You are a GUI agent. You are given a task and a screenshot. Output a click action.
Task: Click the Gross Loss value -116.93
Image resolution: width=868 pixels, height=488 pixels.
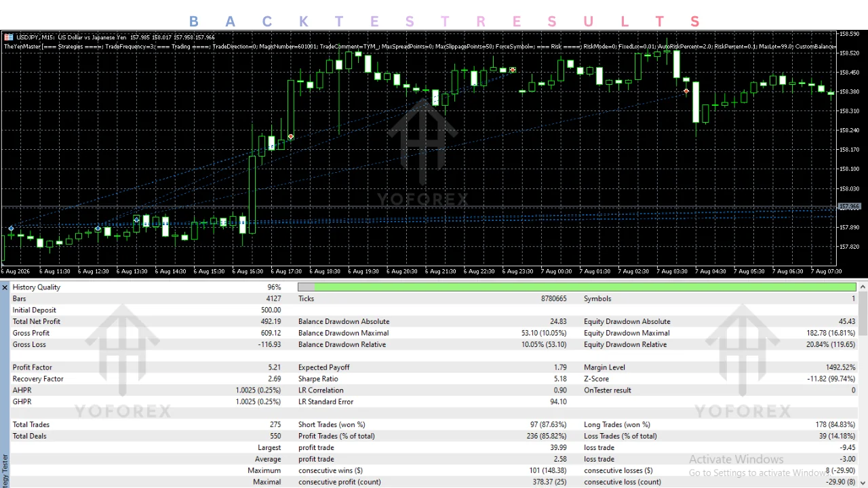pyautogui.click(x=269, y=345)
